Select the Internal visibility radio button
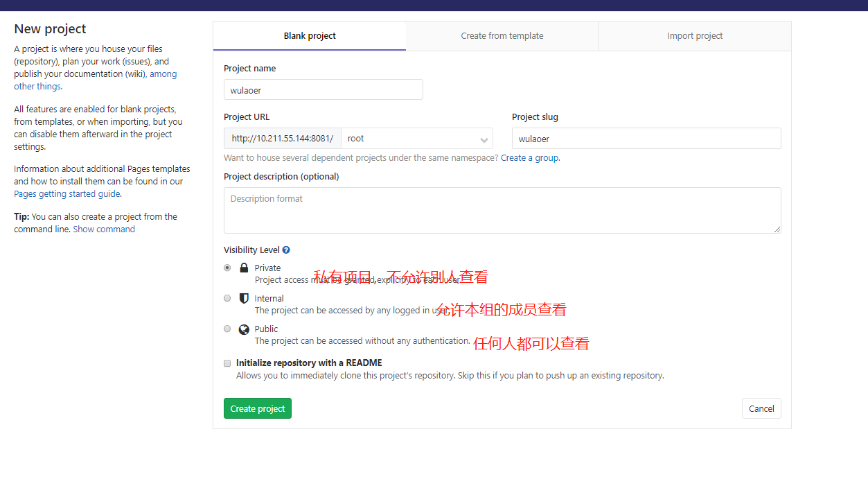This screenshot has width=868, height=504. [227, 298]
